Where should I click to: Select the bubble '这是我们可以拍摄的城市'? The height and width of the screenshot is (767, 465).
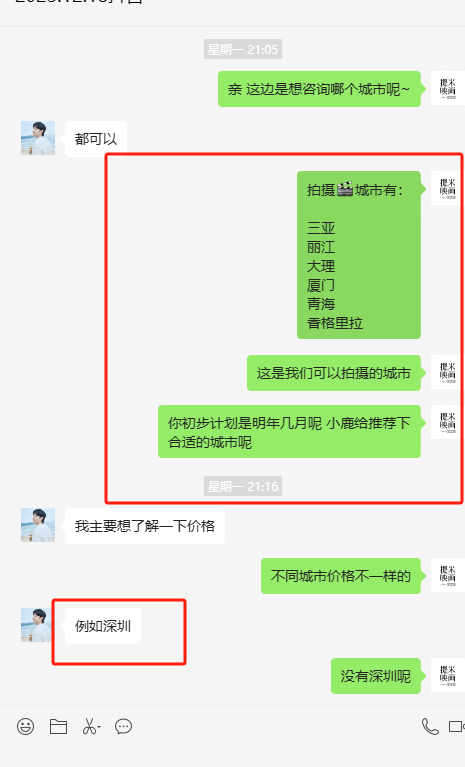334,373
